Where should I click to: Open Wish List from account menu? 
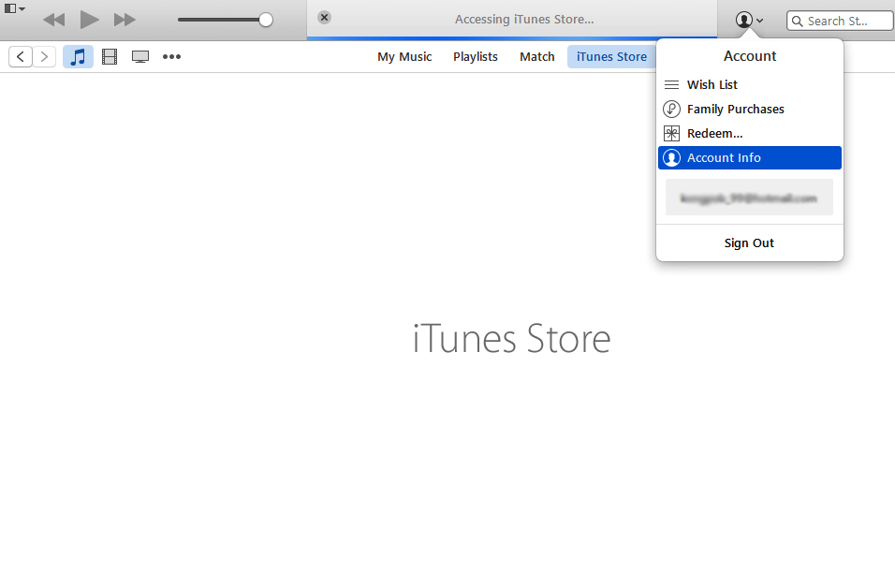coord(750,84)
